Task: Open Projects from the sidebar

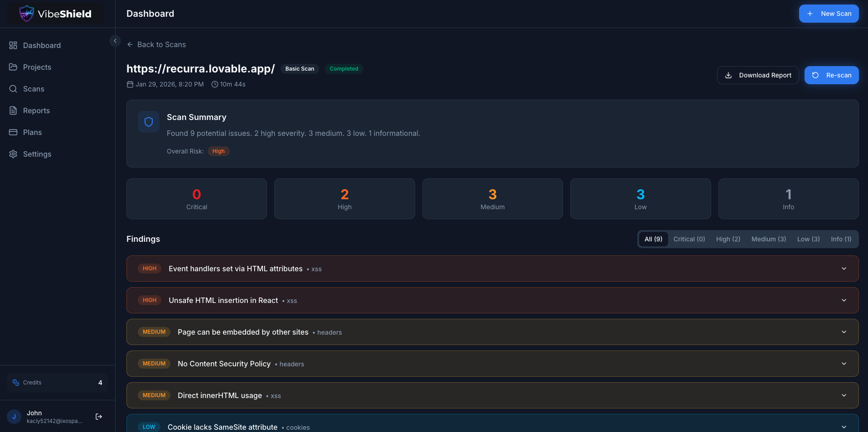Action: tap(37, 67)
